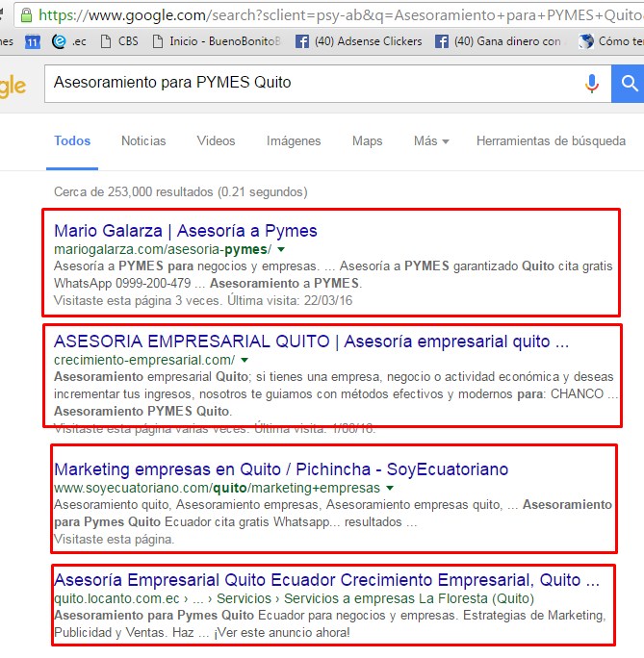The image size is (644, 658).
Task: Open the Inicio - BuenoBonito bookmark
Action: tap(217, 41)
